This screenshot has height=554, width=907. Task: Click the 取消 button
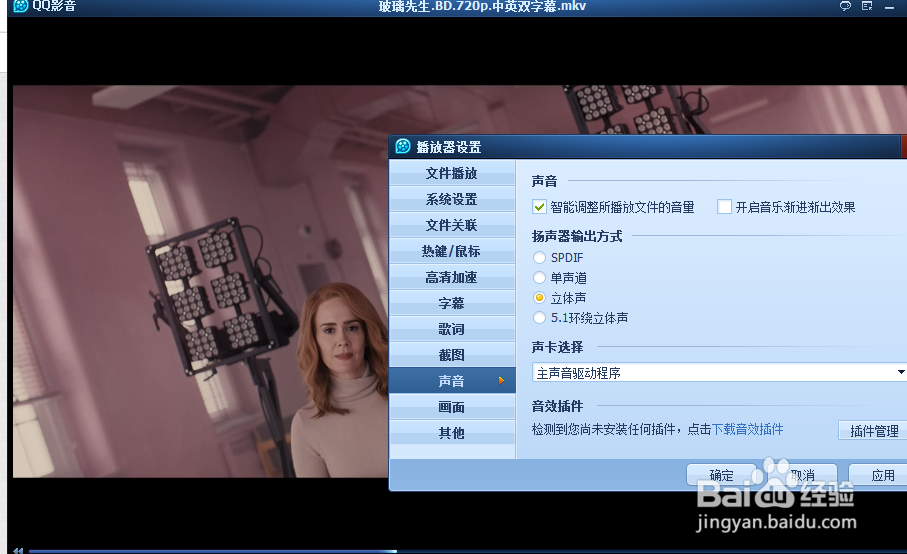(x=802, y=475)
